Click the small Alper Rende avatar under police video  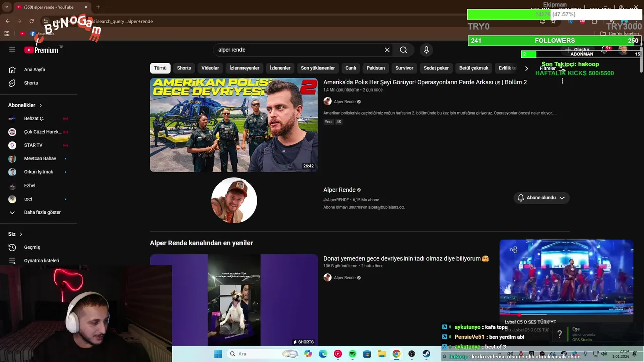[327, 101]
